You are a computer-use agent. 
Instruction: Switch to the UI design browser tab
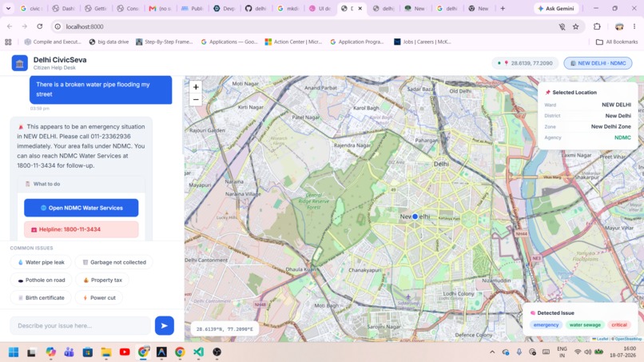(320, 8)
